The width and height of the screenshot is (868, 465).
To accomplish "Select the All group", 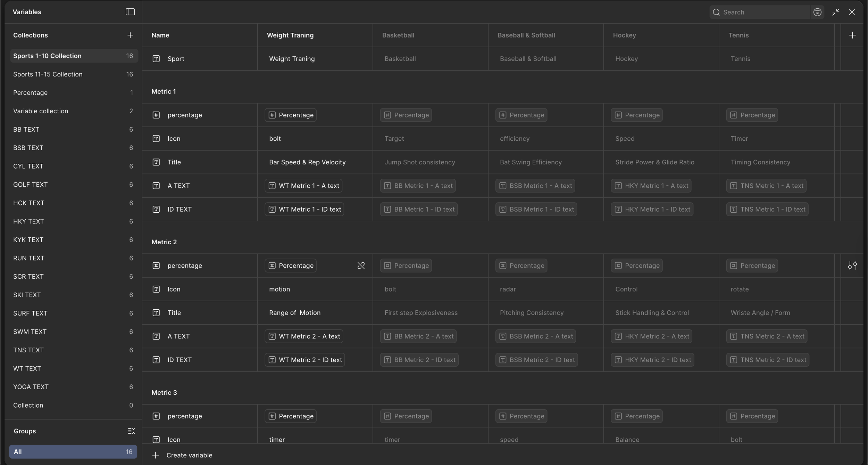I will 73,452.
